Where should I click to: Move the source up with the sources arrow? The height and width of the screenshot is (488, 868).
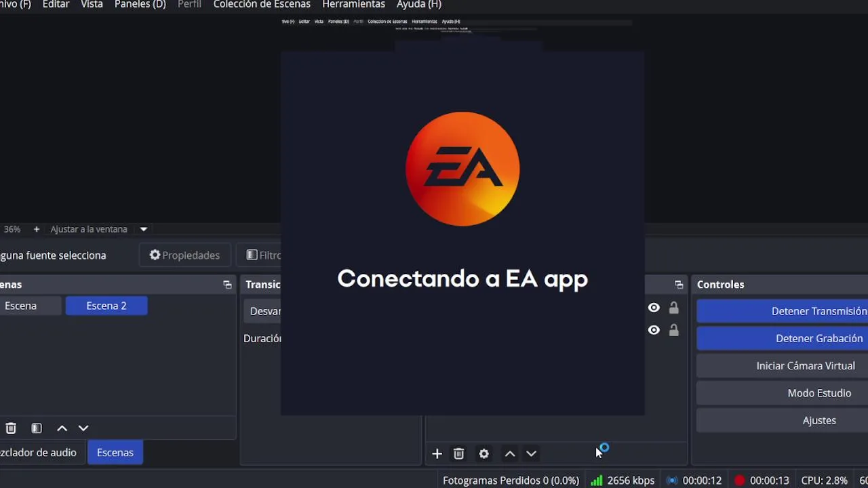[x=510, y=453]
